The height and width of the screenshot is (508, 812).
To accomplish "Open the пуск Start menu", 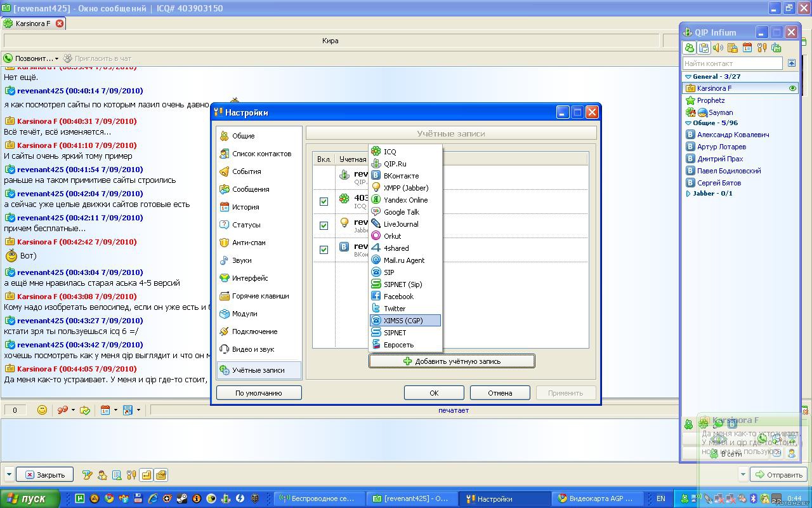I will pyautogui.click(x=30, y=498).
